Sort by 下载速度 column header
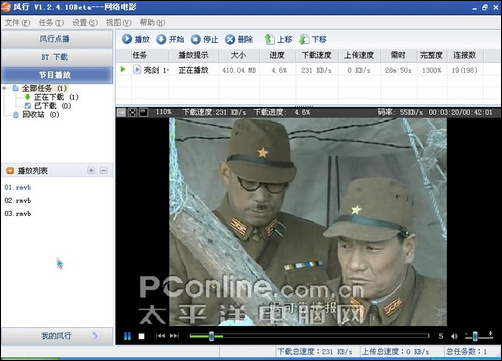The width and height of the screenshot is (502, 361). [x=317, y=55]
